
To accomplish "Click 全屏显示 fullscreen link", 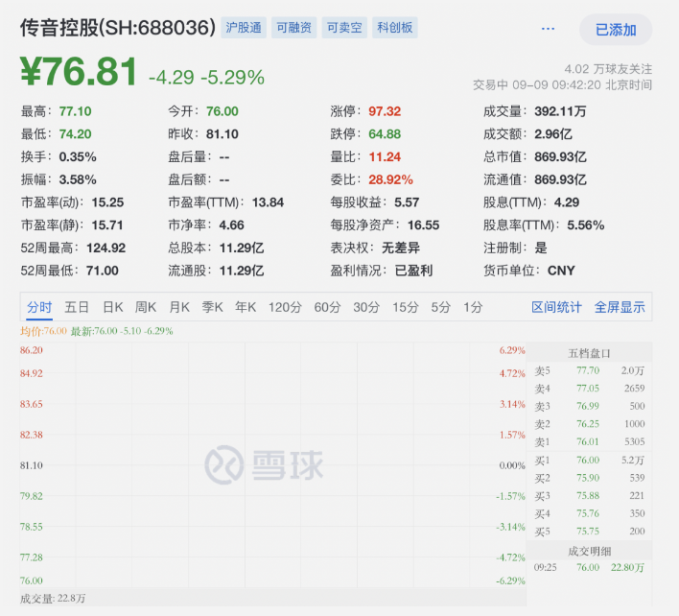I will [620, 307].
